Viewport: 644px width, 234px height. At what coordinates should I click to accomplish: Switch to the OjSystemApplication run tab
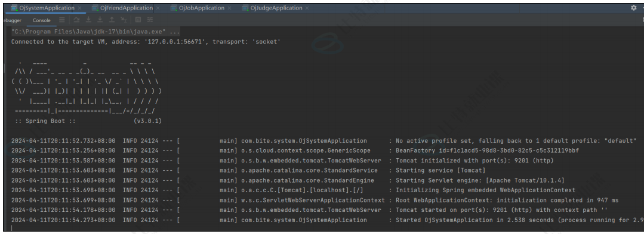pos(47,8)
